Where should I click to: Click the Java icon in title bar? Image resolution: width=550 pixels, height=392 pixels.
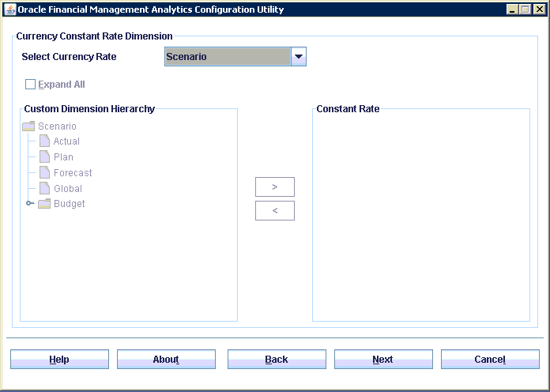(9, 9)
